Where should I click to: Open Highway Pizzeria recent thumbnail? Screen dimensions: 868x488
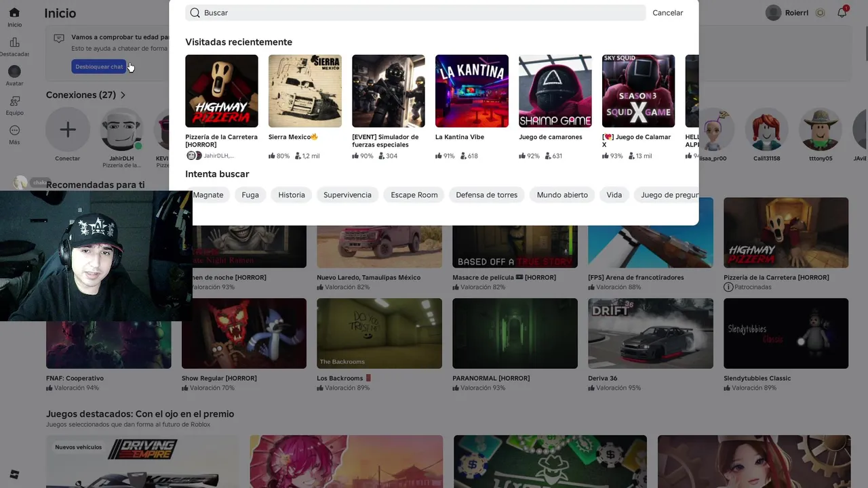(x=222, y=91)
